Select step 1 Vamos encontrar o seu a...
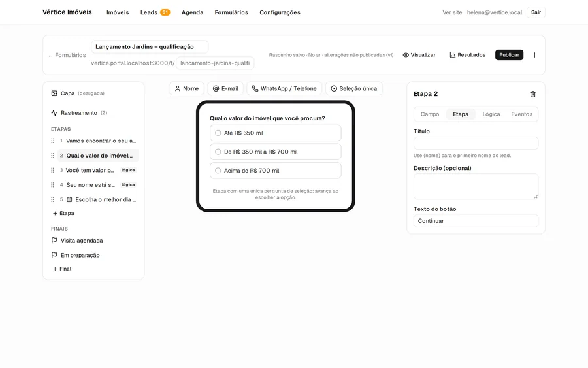The height and width of the screenshot is (368, 588). tap(98, 141)
